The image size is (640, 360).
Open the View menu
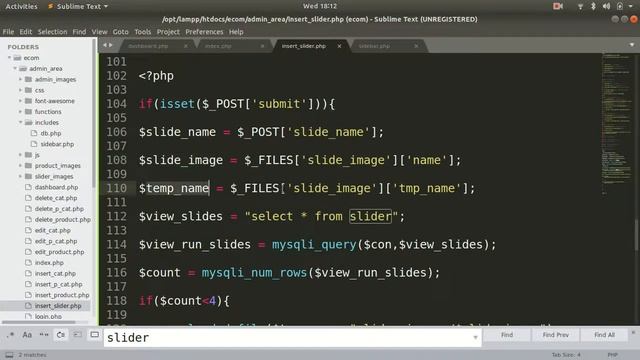(x=99, y=32)
